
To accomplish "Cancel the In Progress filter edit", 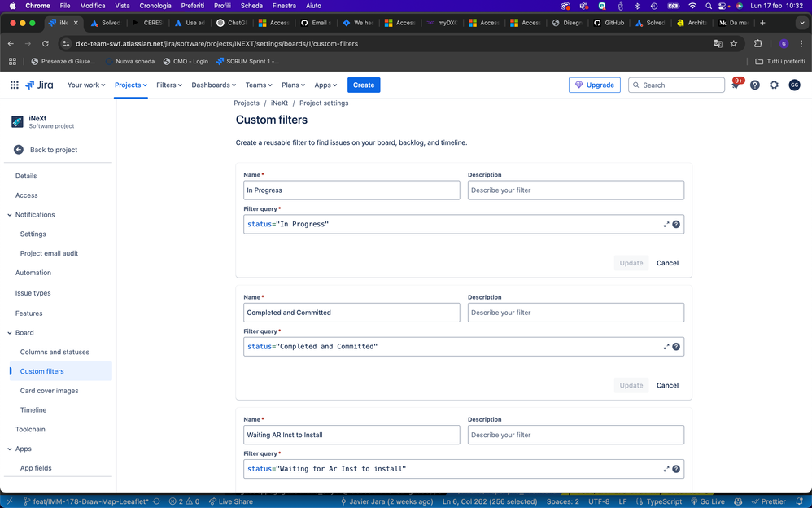I will tap(667, 263).
